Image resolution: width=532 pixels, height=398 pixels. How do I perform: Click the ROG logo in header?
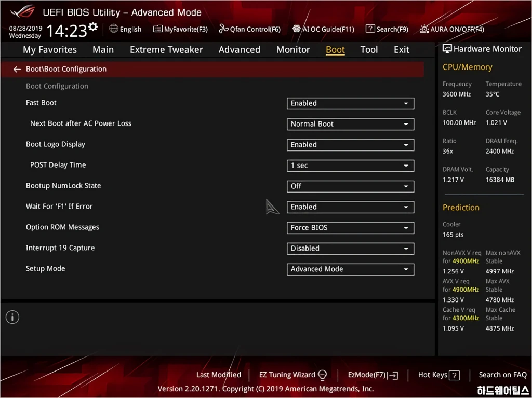tap(23, 11)
